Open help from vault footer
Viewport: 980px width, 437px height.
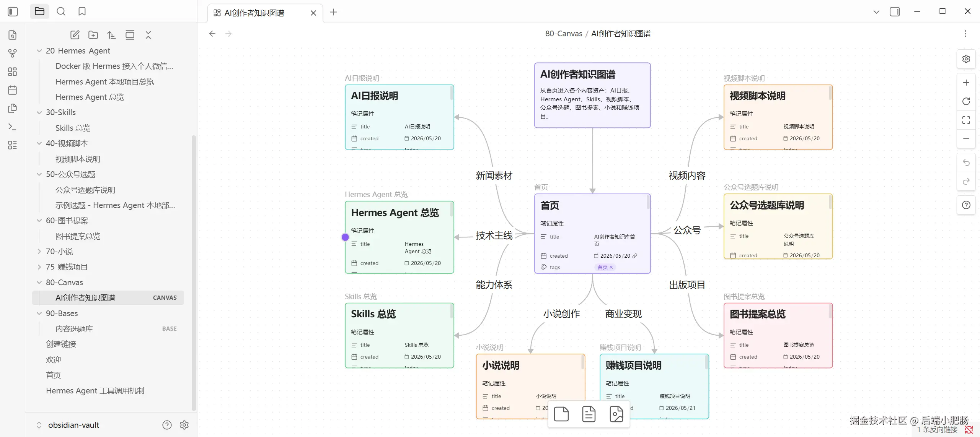167,425
